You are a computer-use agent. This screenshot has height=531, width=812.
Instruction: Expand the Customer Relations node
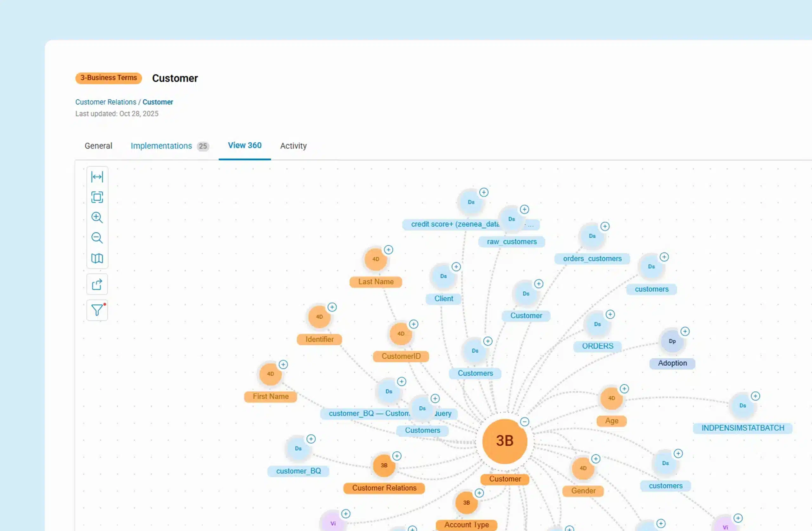[396, 456]
